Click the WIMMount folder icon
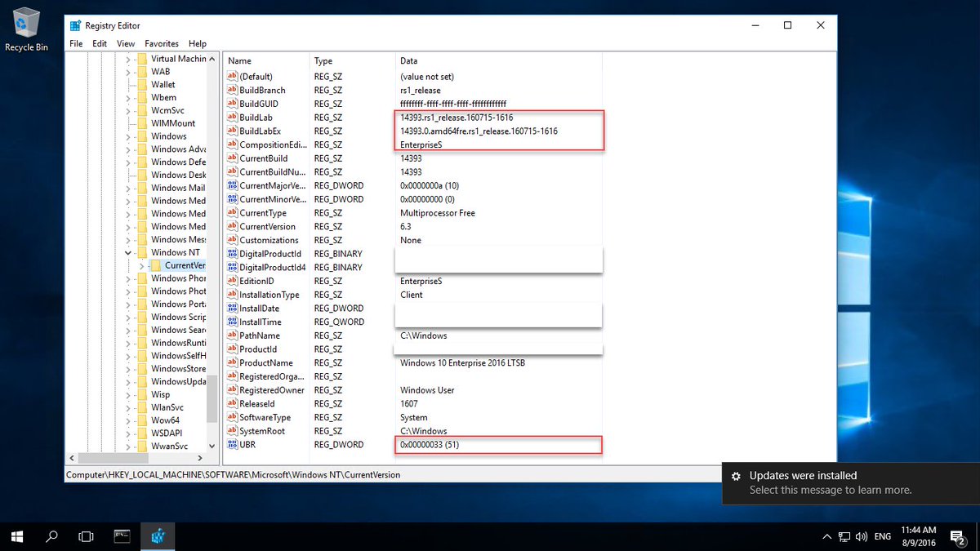 [x=143, y=123]
